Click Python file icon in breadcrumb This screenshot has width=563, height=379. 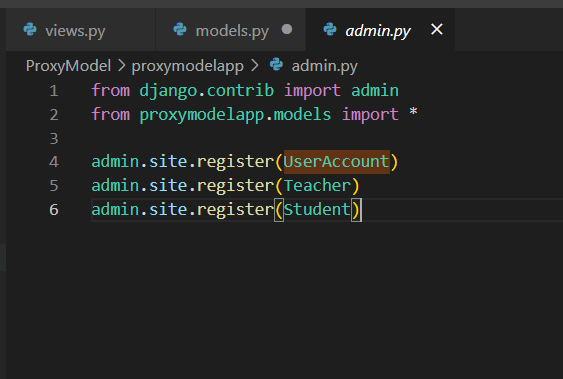point(276,65)
